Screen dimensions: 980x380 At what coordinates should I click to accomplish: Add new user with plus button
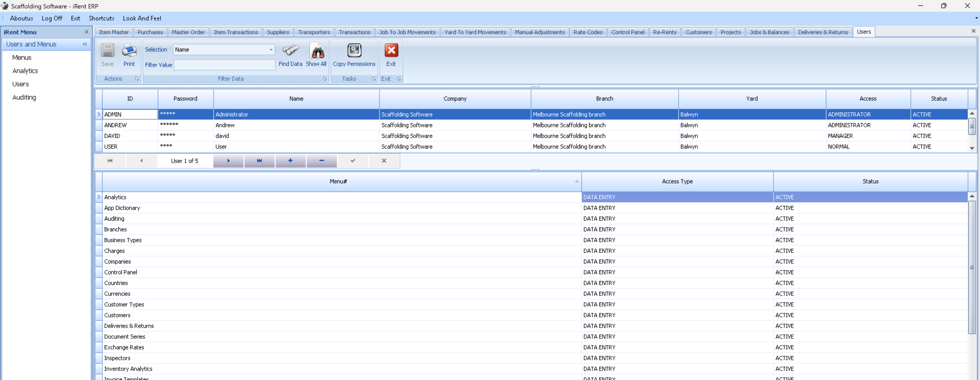click(x=290, y=161)
